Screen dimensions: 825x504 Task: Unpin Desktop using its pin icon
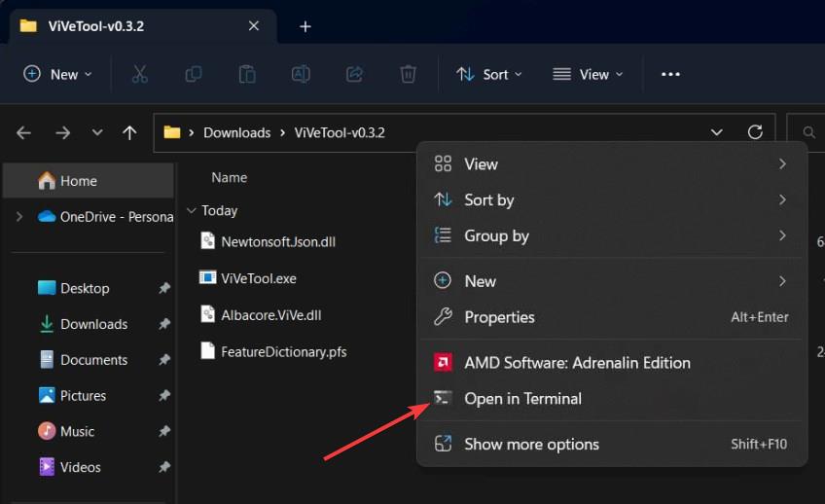click(164, 288)
